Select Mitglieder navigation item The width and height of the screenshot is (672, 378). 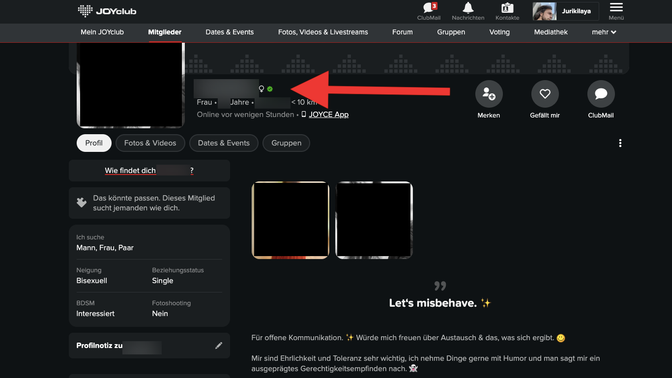[x=165, y=32]
